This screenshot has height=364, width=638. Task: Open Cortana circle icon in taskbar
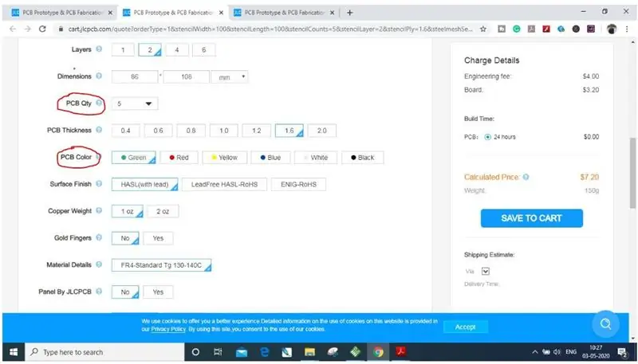click(x=195, y=352)
